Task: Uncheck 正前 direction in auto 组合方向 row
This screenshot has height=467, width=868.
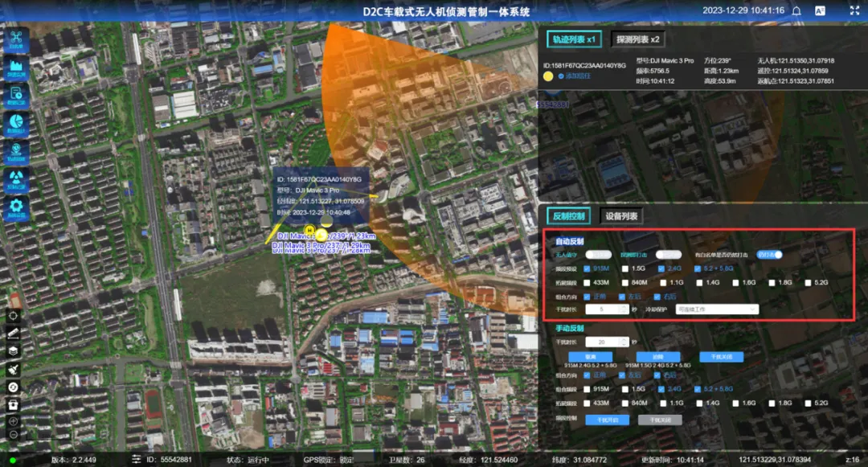Action: point(587,297)
